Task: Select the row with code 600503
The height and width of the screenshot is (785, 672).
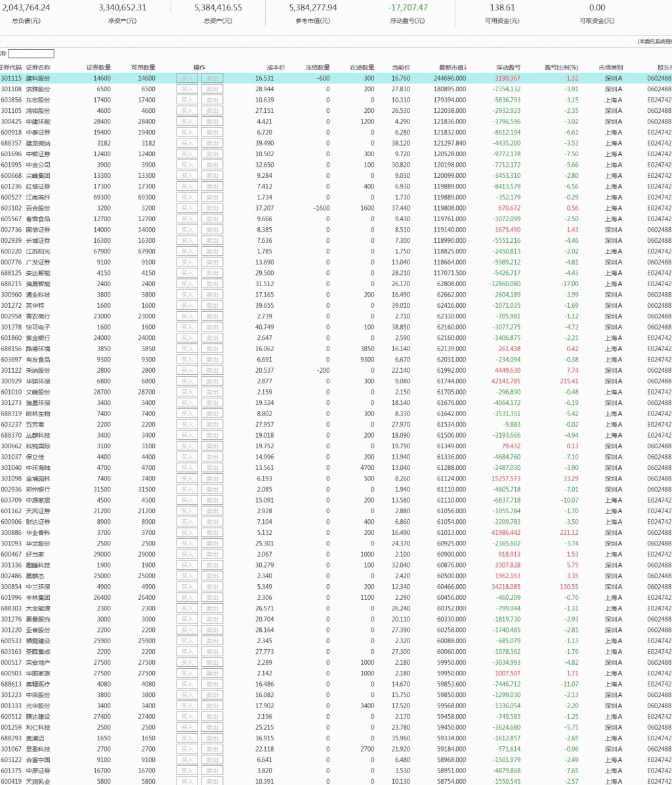Action: click(x=336, y=673)
